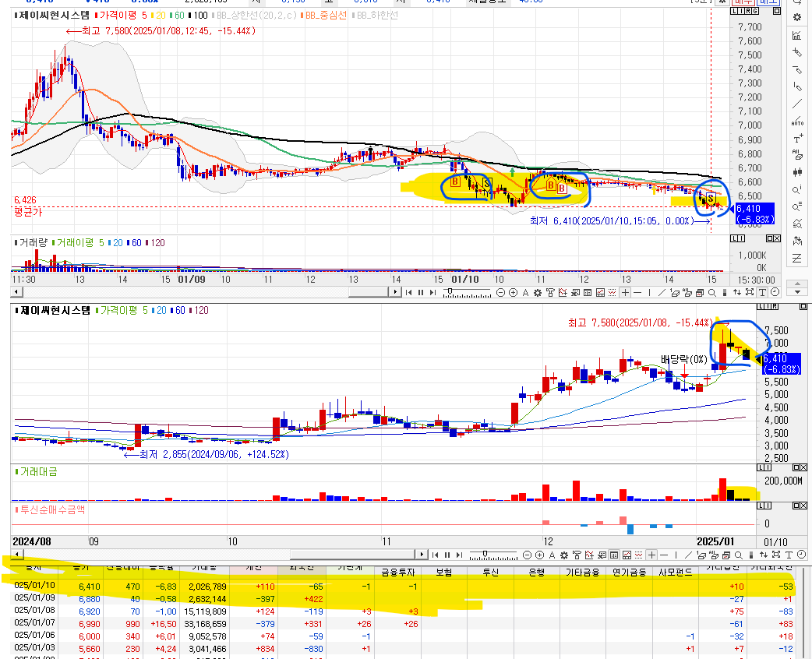
Task: Open the gear settings on upper chart toolbar
Action: click(538, 292)
